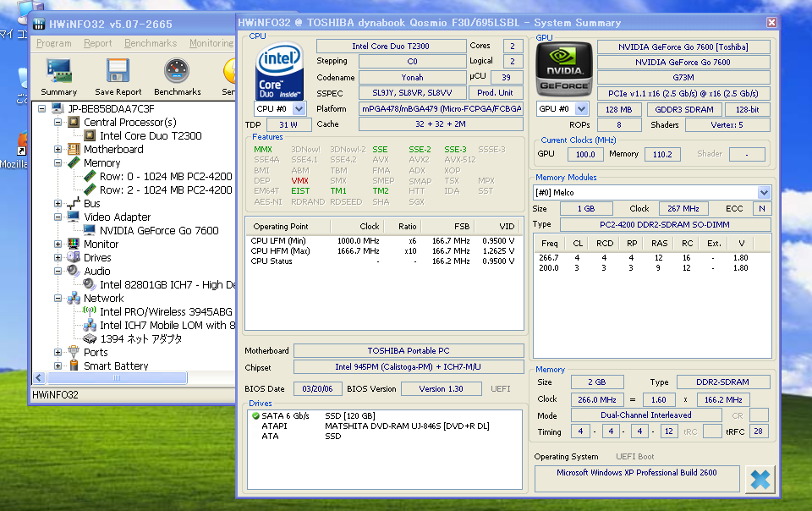This screenshot has width=812, height=511.
Task: Expand the Monitor node
Action: pyautogui.click(x=58, y=244)
